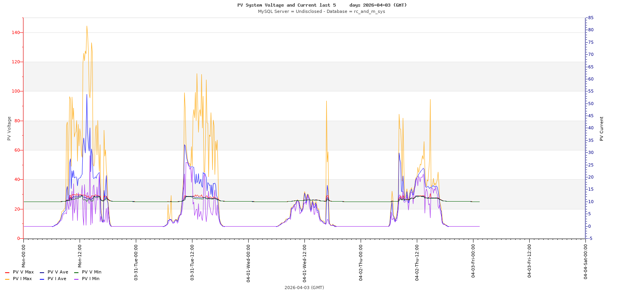The image size is (644, 293).
Task: Select the PV I Ave legend label
Action: 57,279
